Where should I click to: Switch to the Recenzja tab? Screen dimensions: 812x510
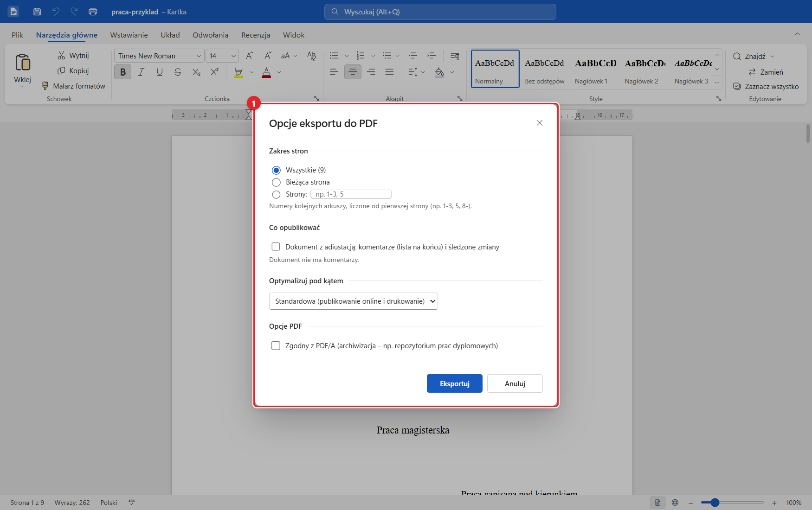click(x=256, y=35)
